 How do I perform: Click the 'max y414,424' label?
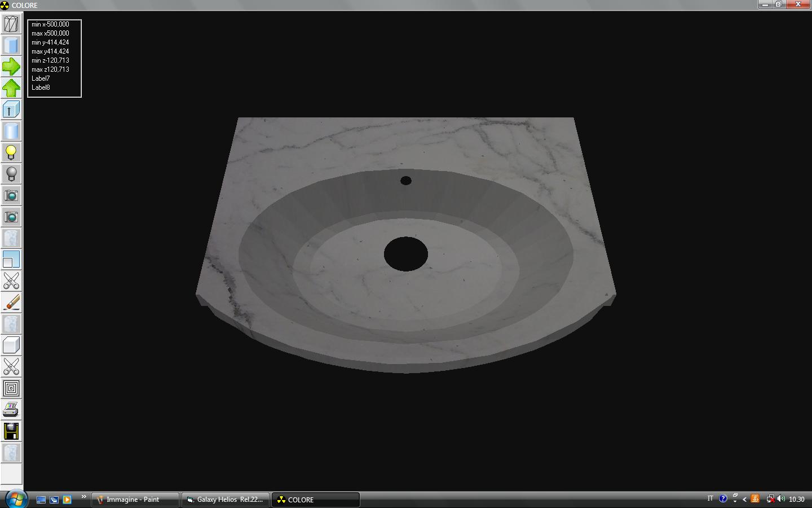(50, 51)
